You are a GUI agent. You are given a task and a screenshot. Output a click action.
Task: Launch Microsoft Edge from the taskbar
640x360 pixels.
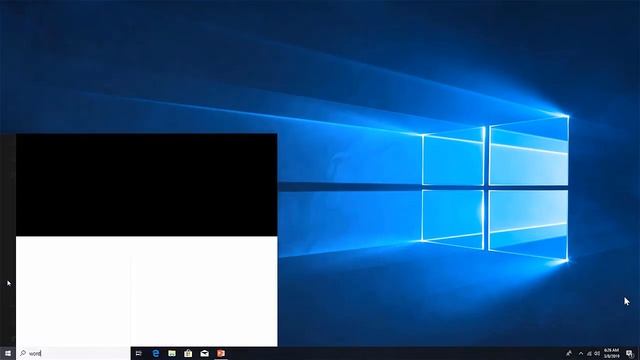(x=156, y=353)
